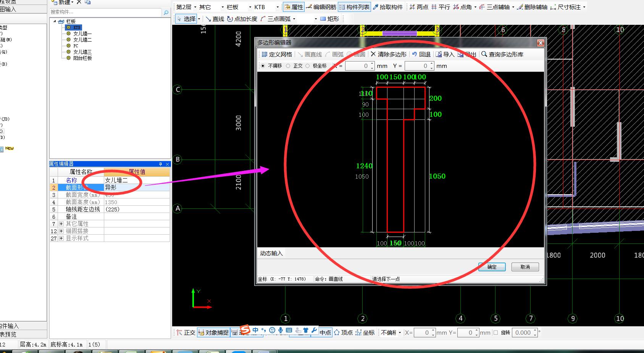This screenshot has width=644, height=353.
Task: Toggle 坐标 coordinate snap
Action: 365,332
